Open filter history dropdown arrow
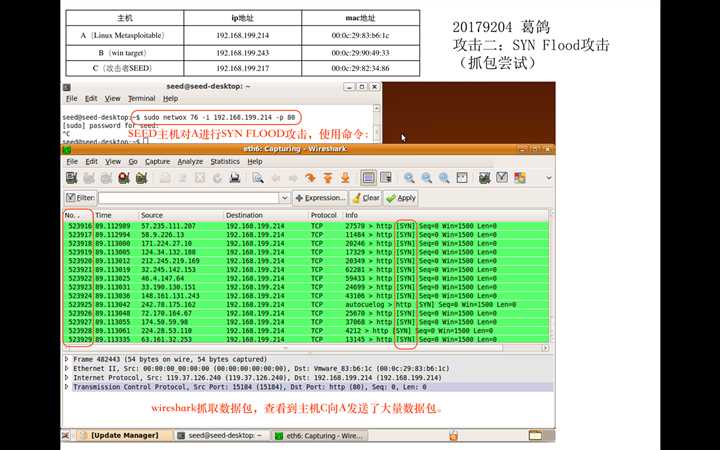The height and width of the screenshot is (450, 720). pos(285,198)
